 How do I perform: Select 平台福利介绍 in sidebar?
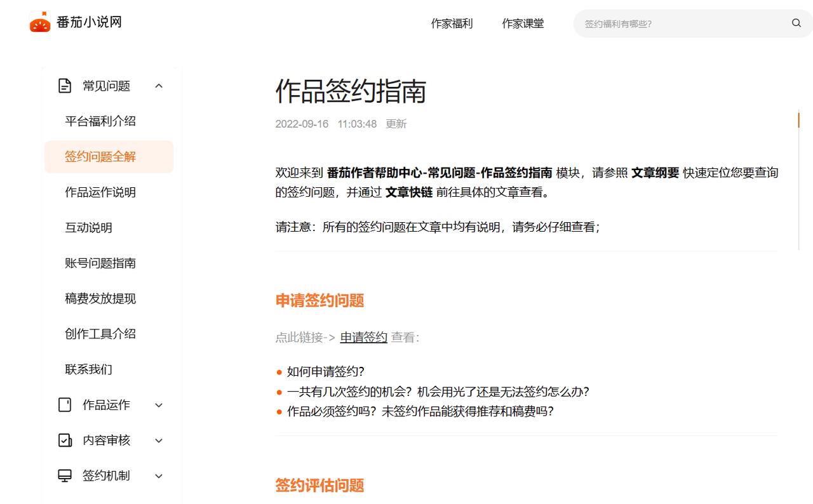pyautogui.click(x=100, y=121)
